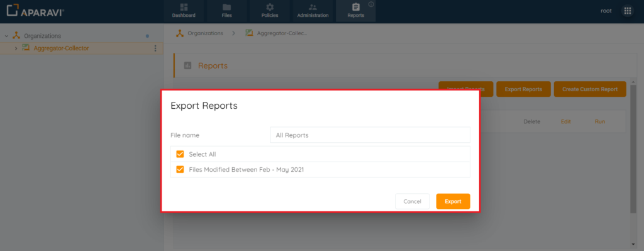Uncheck Files Modified Between Feb - May 2021
644x251 pixels.
coord(180,169)
